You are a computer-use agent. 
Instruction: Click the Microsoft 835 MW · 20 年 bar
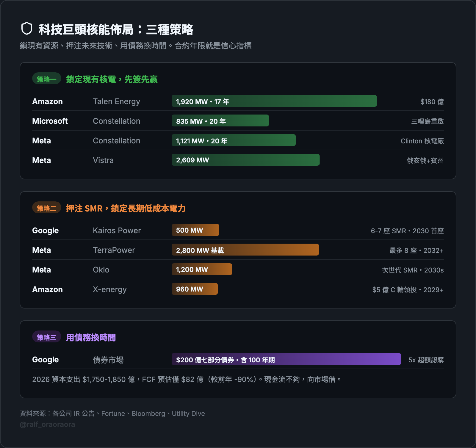(x=220, y=121)
